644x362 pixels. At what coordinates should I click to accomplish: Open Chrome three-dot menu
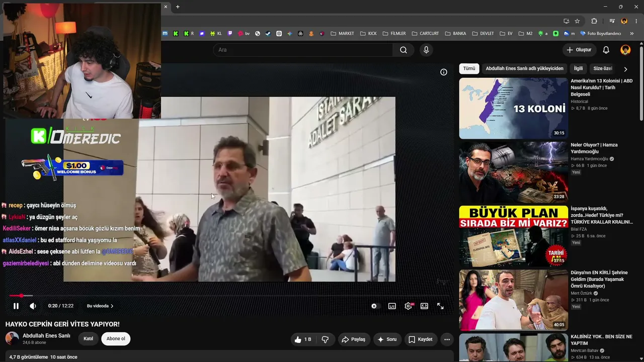coord(636,21)
